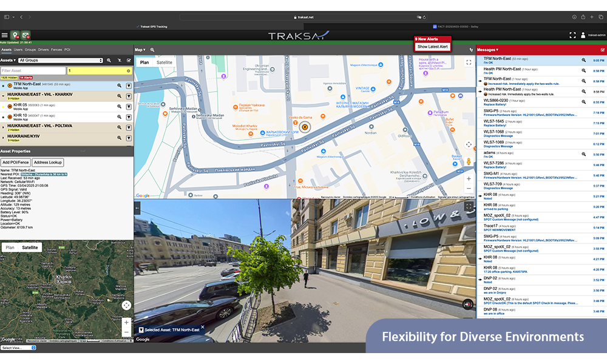Switch to the Drivers tab
This screenshot has height=364, width=607.
click(x=44, y=50)
